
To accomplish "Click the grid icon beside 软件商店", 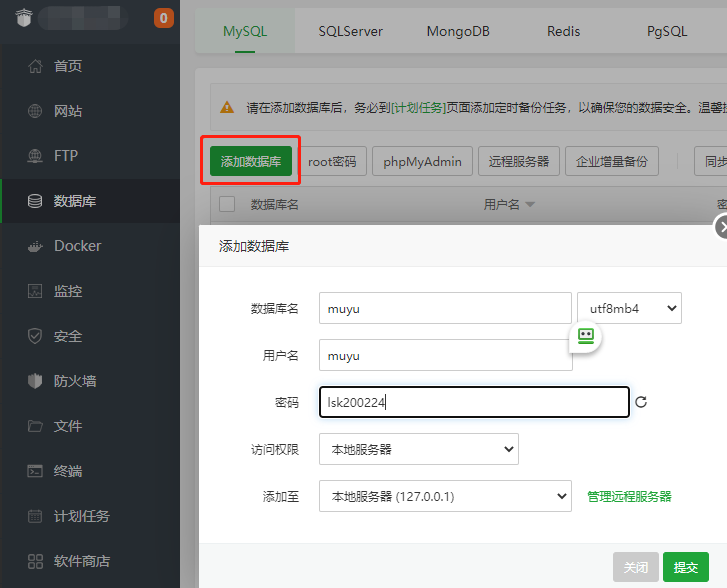I will (35, 561).
